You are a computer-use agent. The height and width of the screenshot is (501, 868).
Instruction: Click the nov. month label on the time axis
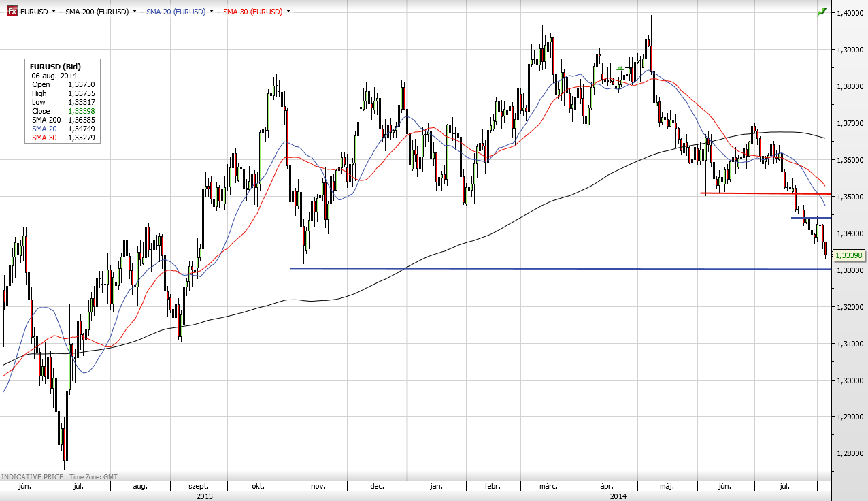pos(319,487)
